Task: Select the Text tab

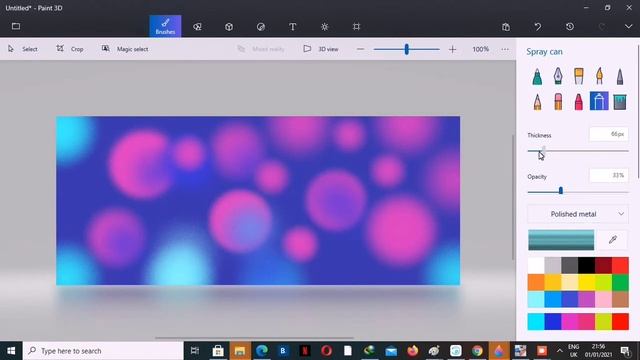Action: pos(293,27)
